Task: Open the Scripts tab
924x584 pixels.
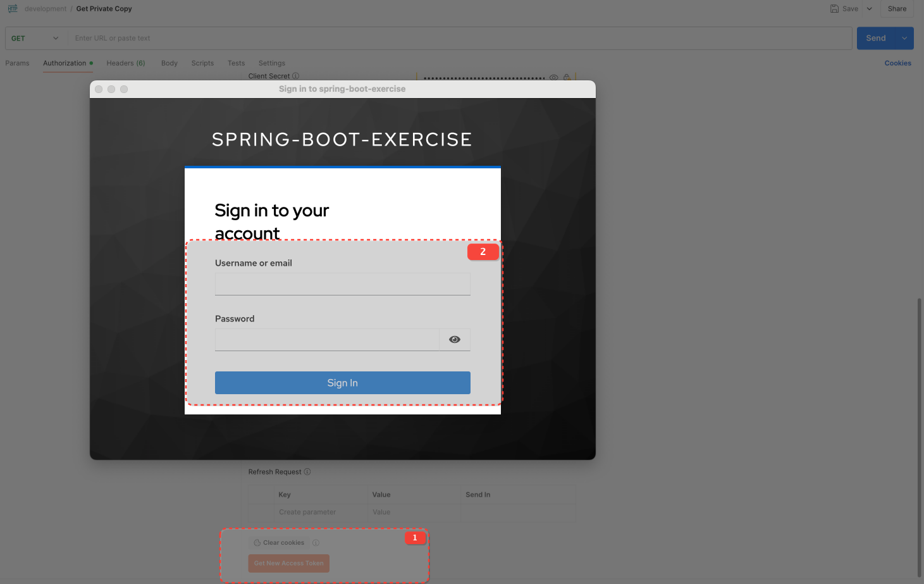Action: pos(202,63)
